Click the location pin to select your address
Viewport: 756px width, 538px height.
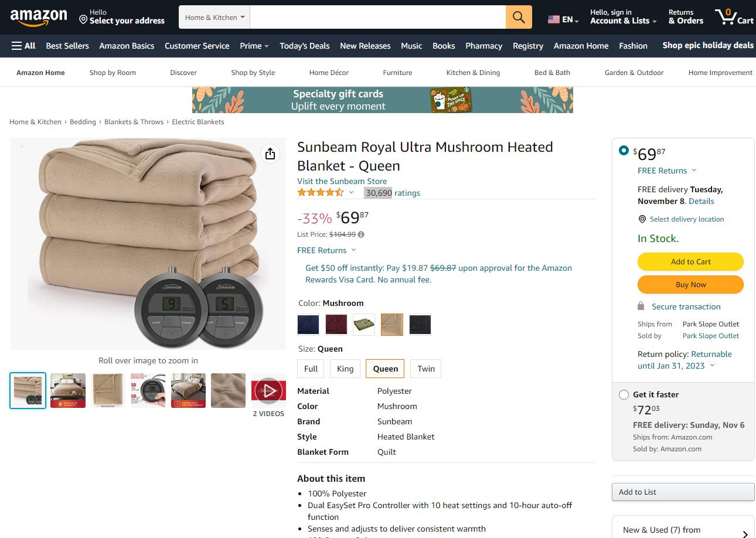(x=83, y=19)
